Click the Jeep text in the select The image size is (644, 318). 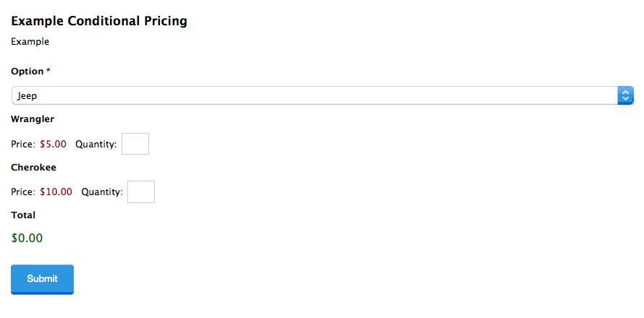pyautogui.click(x=27, y=96)
